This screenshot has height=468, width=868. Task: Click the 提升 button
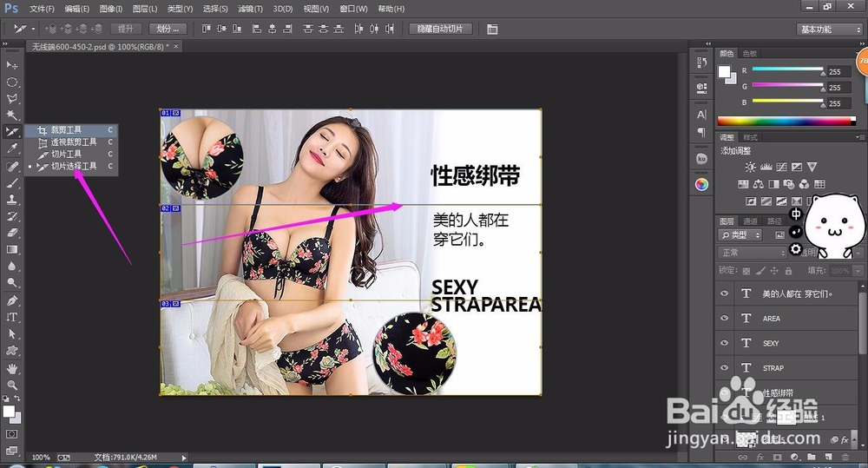[x=126, y=29]
